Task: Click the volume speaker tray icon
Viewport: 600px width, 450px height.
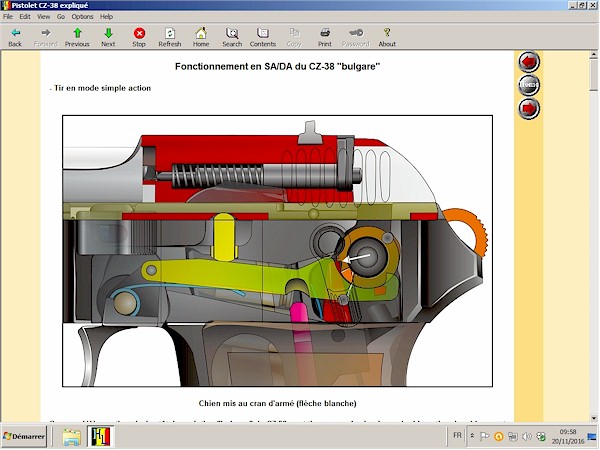Action: pyautogui.click(x=527, y=436)
